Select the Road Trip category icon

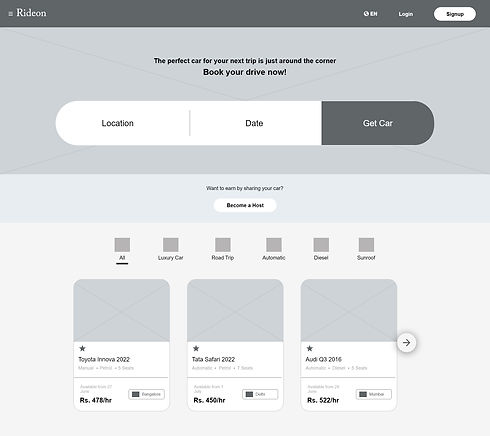(x=223, y=245)
